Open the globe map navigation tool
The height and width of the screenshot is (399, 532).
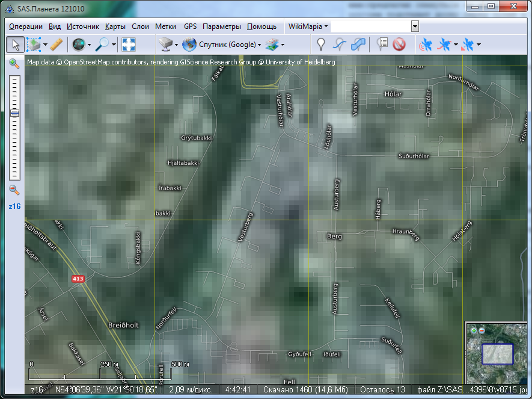coord(79,45)
